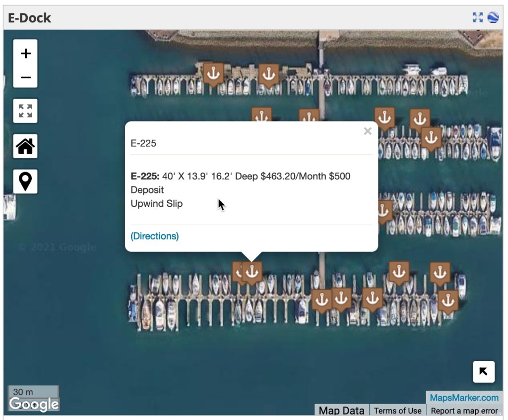Zoom in on the map
508x420 pixels.
click(x=25, y=53)
